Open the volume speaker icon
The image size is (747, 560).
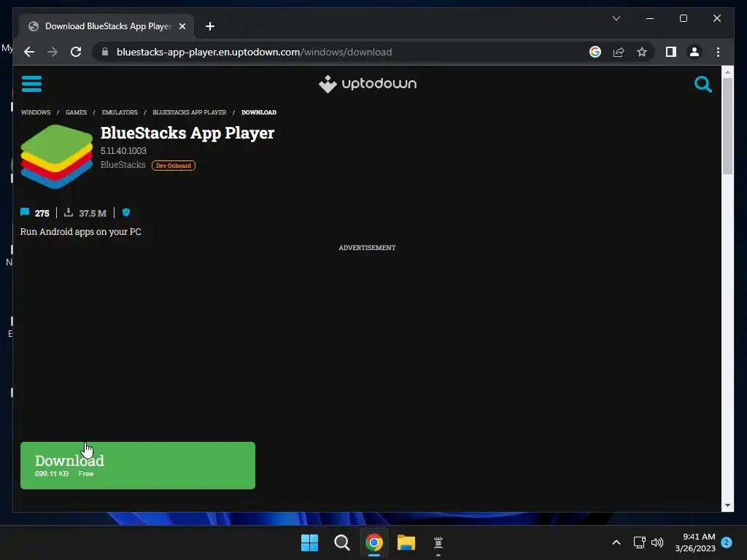[x=657, y=542]
